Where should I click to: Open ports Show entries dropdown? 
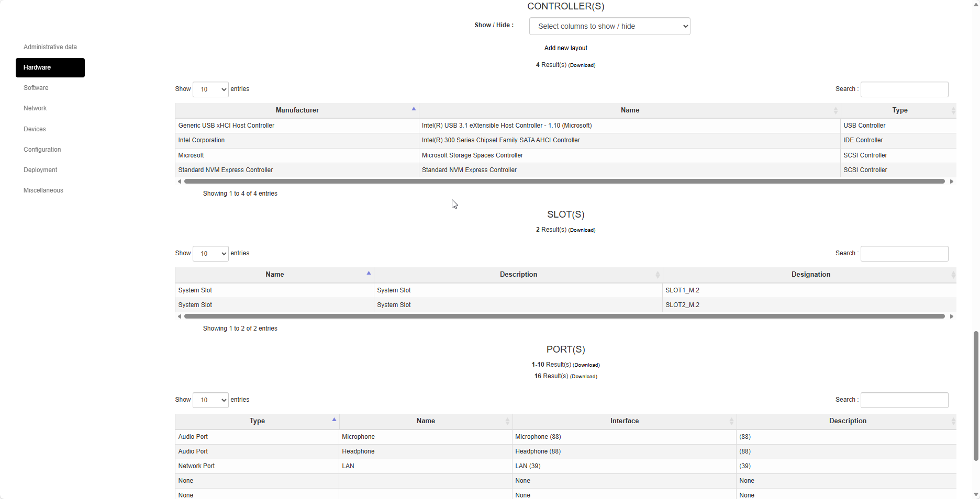tap(210, 400)
